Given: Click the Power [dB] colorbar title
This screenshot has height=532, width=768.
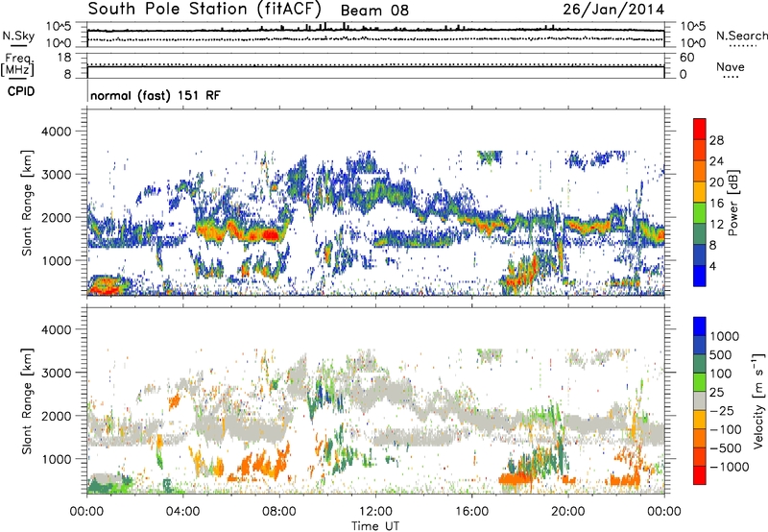Looking at the screenshot, I should (732, 203).
